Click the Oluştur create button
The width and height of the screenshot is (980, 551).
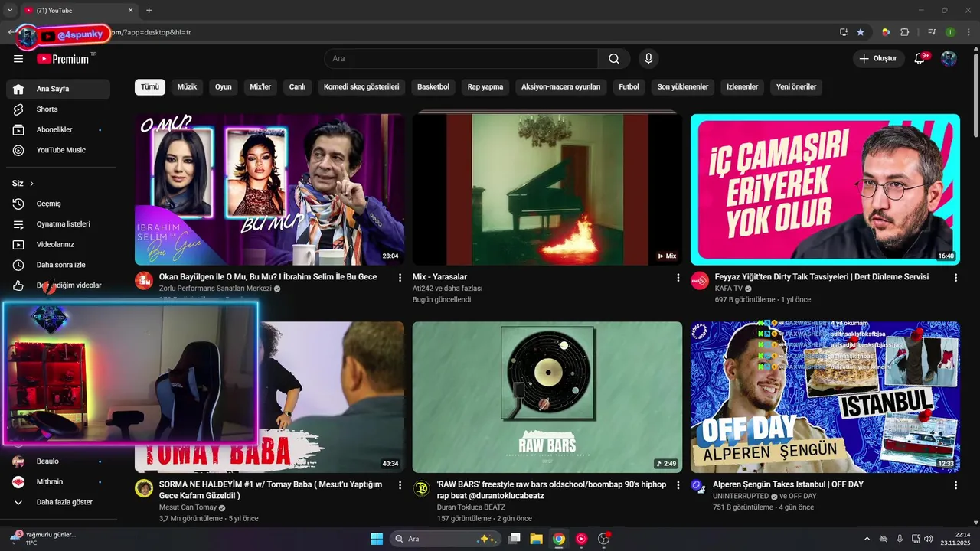(x=877, y=59)
